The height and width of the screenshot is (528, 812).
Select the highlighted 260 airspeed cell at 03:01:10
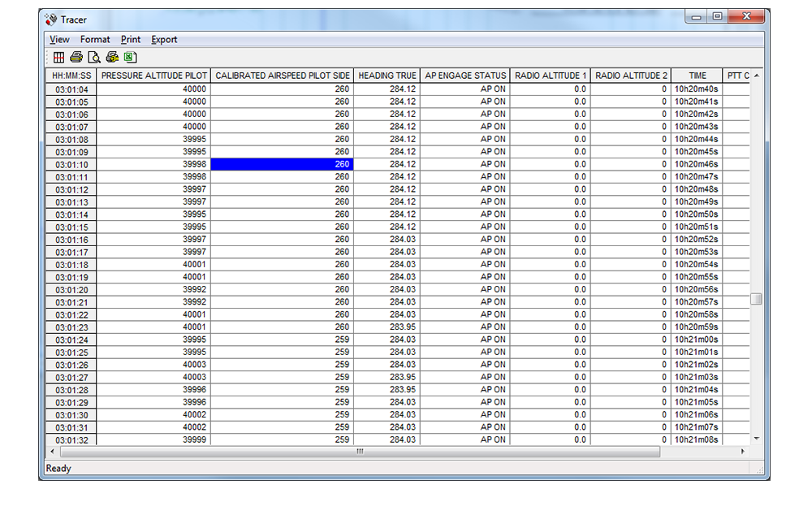(x=283, y=164)
